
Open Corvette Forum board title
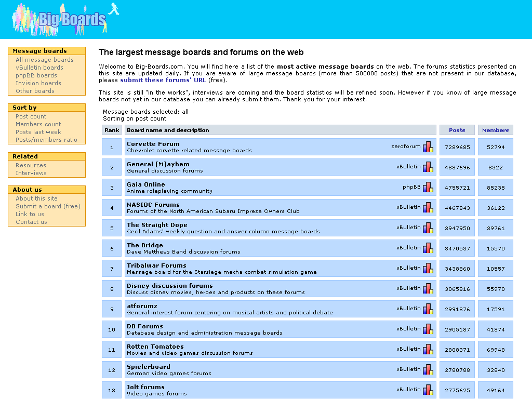tap(153, 144)
